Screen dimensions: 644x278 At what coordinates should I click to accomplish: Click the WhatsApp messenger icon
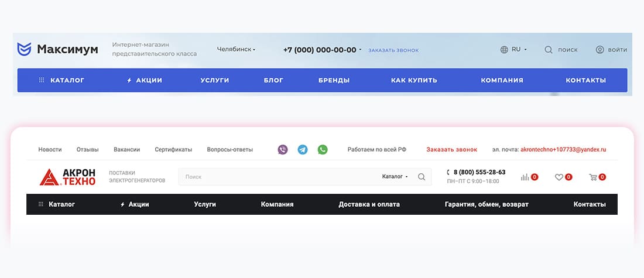point(323,149)
